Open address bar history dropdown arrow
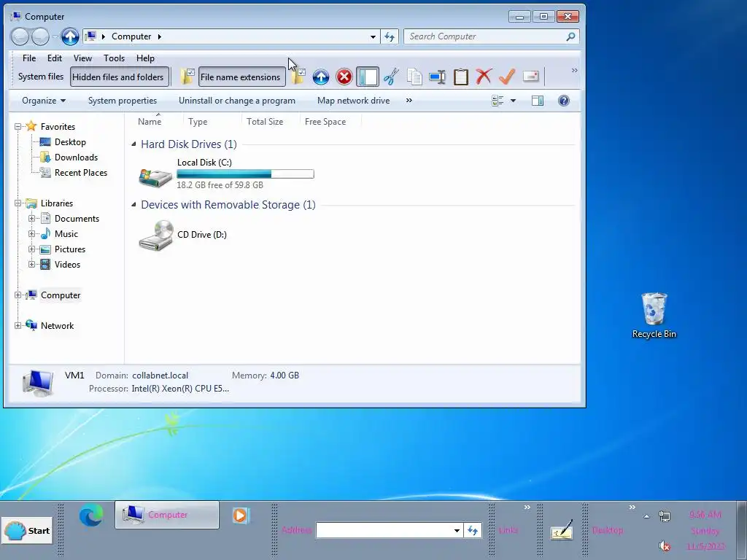This screenshot has height=560, width=747. [x=373, y=36]
